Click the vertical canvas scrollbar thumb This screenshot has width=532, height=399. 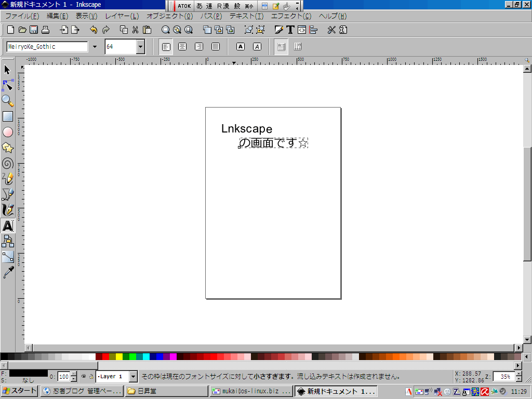coord(527,204)
